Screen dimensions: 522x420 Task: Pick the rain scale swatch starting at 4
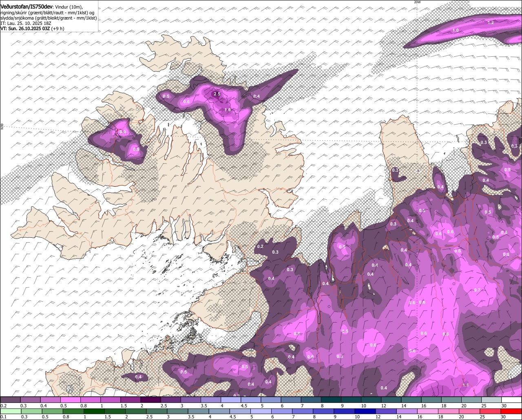220,411
